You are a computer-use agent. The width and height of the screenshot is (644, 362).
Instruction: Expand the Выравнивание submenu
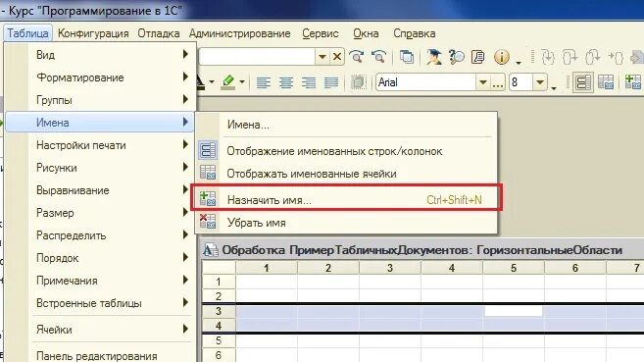tap(99, 190)
